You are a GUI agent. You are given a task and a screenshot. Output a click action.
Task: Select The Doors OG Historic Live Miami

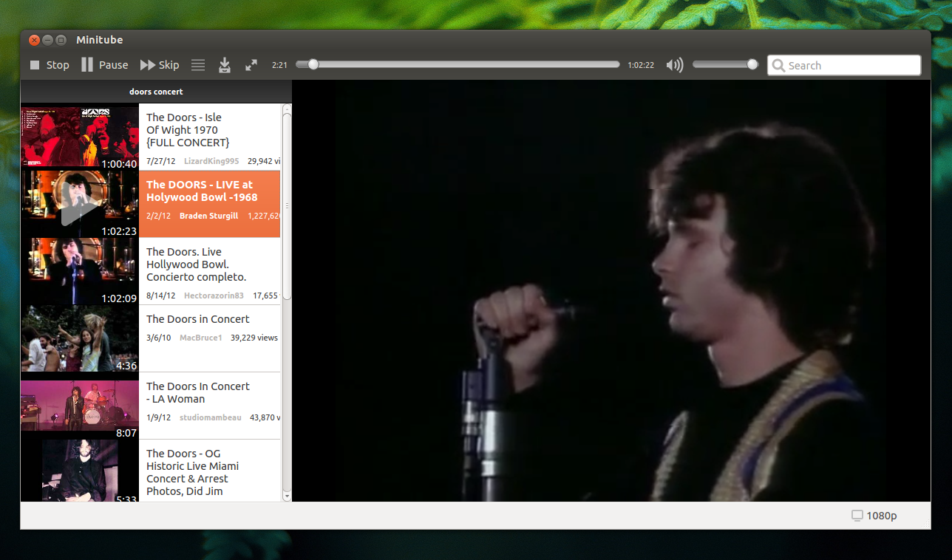151,471
